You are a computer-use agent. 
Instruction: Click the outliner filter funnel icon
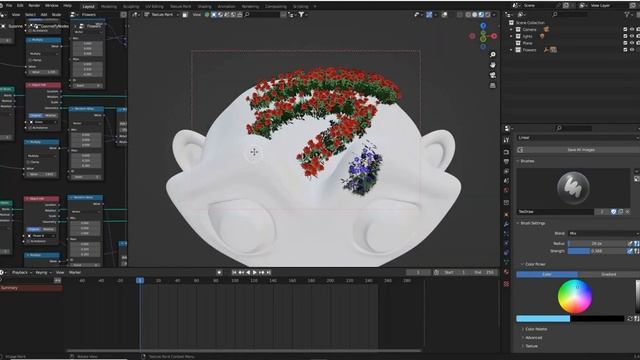click(627, 14)
